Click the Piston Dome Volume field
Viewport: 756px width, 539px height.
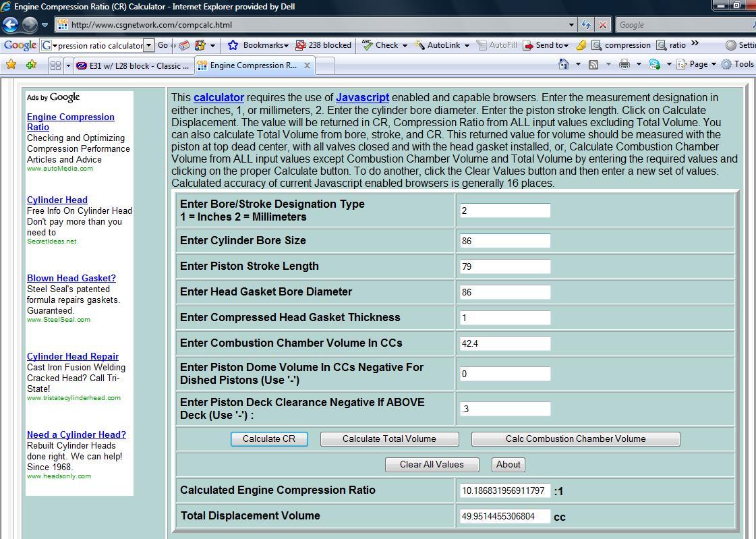[505, 374]
